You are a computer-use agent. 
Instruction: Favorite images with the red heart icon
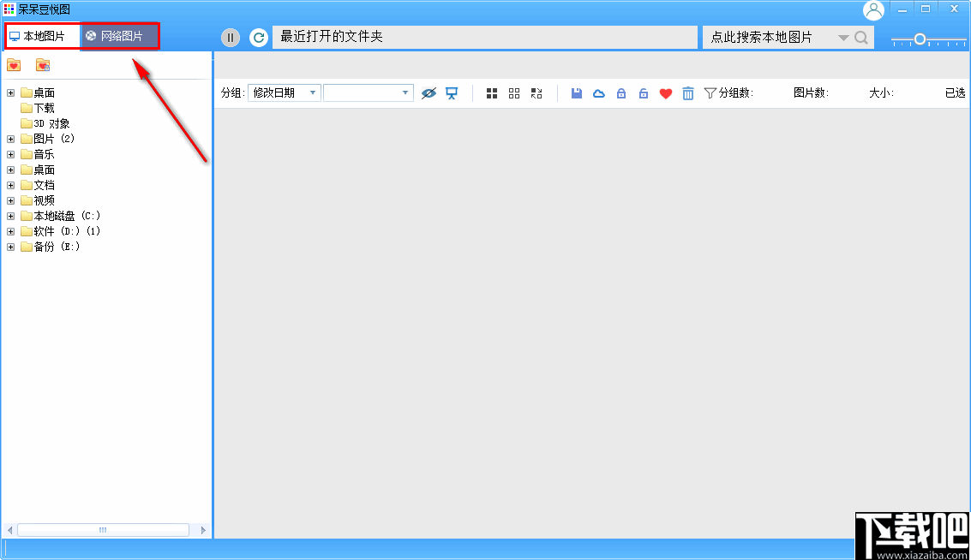[x=666, y=93]
